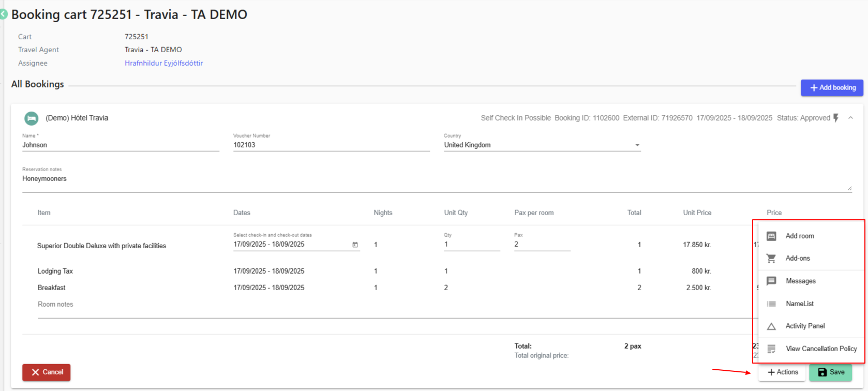Click the Voucher Number field 102103
Image resolution: width=868 pixels, height=391 pixels.
coord(332,145)
